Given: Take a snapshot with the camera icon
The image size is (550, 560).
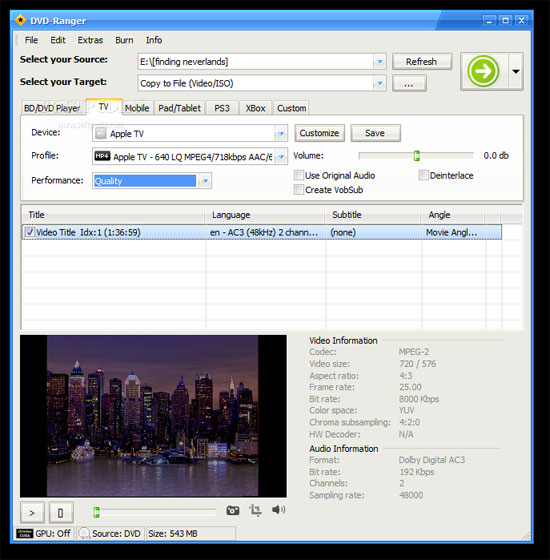Looking at the screenshot, I should point(233,510).
